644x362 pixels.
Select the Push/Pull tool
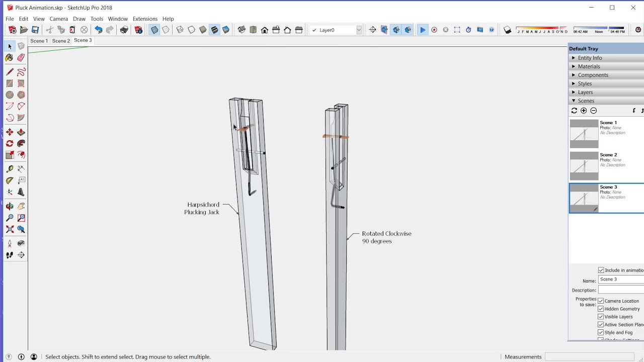click(21, 132)
